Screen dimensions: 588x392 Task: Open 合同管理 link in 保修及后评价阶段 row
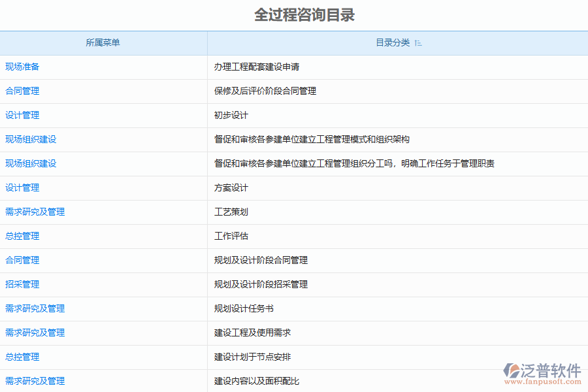click(22, 91)
